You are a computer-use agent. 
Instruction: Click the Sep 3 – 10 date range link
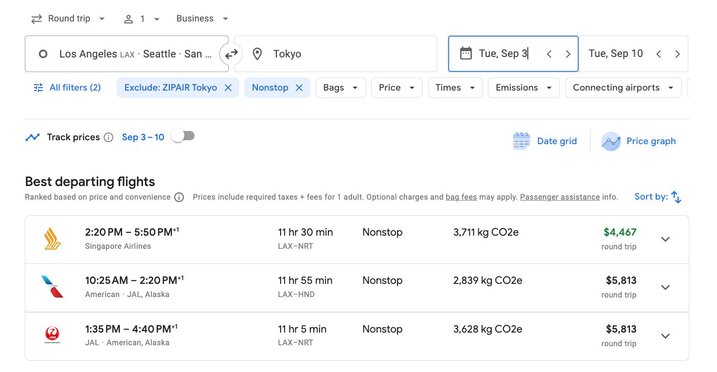click(x=143, y=137)
